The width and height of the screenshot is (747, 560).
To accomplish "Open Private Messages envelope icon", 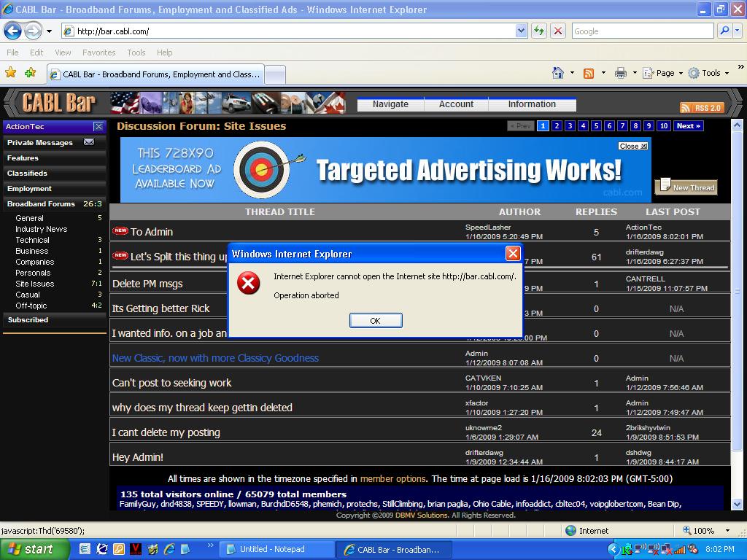I will tap(88, 142).
